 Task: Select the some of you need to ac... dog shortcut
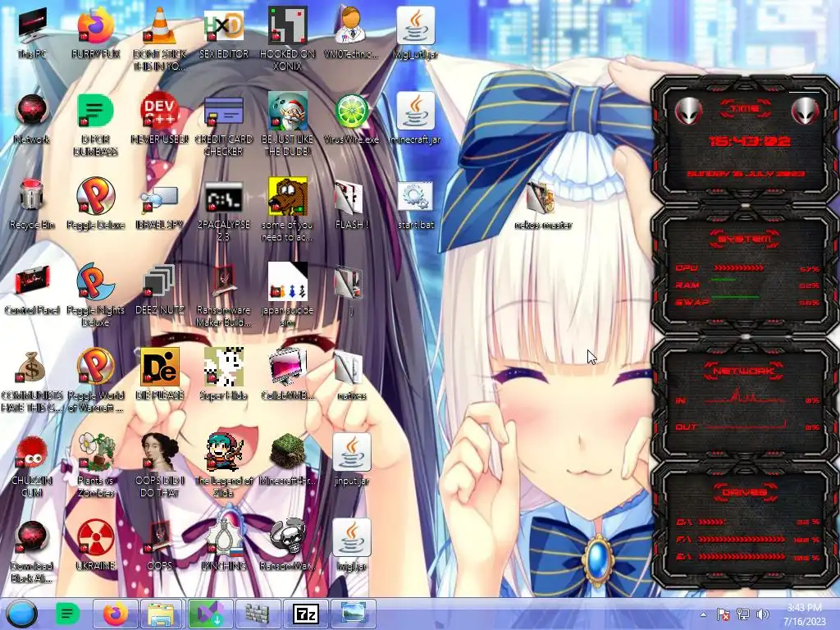pos(288,210)
